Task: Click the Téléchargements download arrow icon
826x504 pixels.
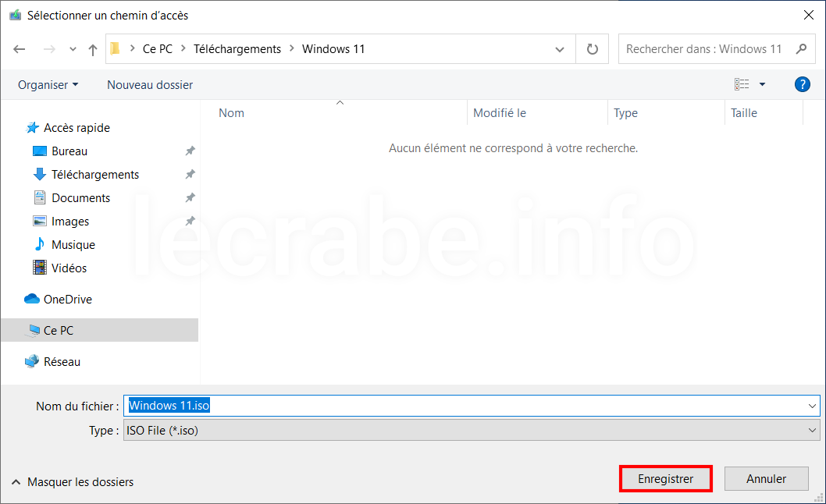Action: 40,174
